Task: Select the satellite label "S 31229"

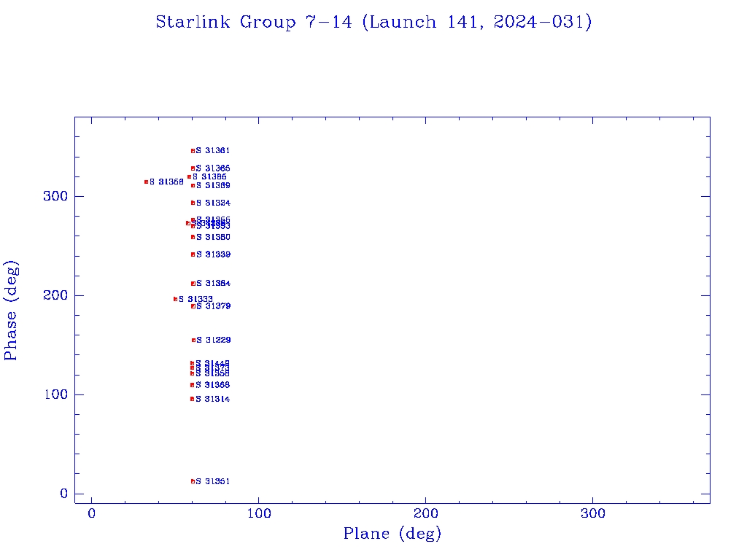Action: click(x=214, y=340)
